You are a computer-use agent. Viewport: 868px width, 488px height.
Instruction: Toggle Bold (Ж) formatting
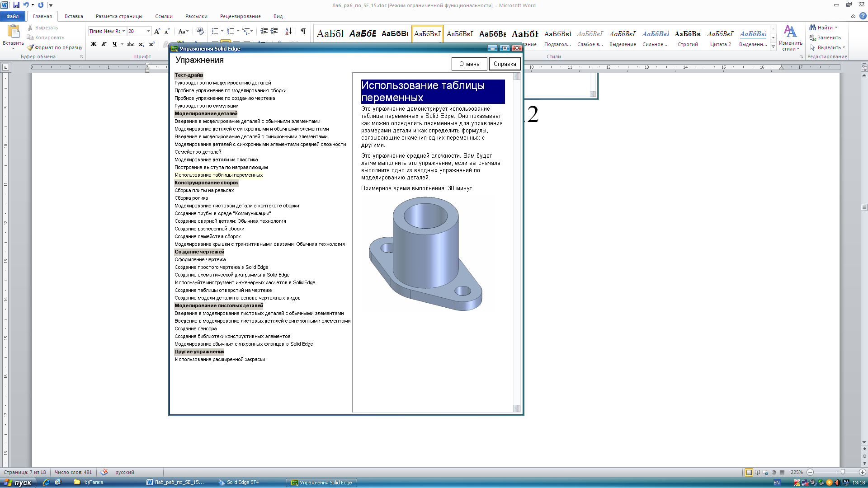tap(94, 44)
